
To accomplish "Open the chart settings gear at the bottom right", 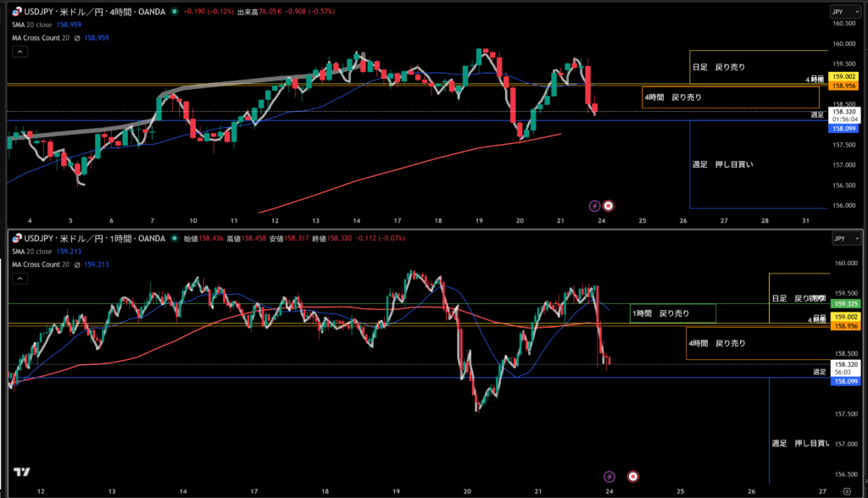I will (x=847, y=490).
